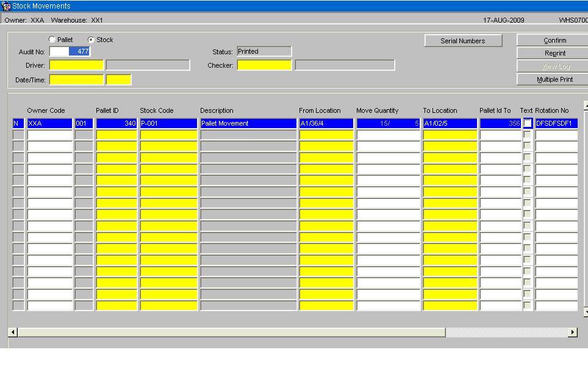Tick the Text checkbox for row XXA
588x366 pixels.
[528, 123]
